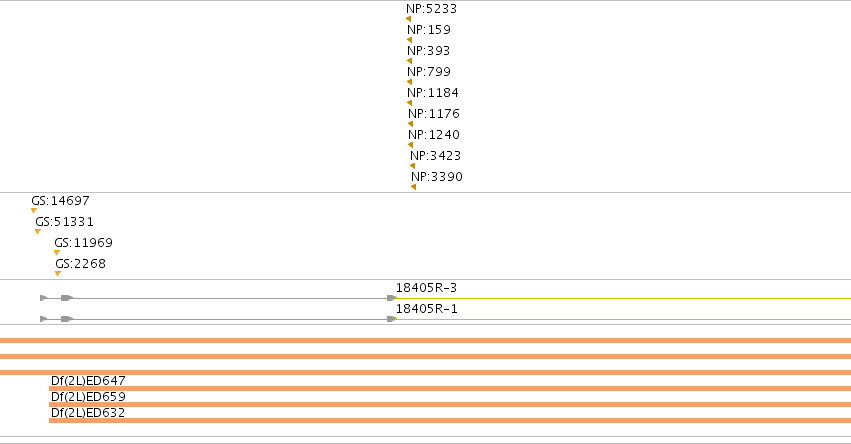Select the down-triangle under GS:51331

tap(38, 232)
